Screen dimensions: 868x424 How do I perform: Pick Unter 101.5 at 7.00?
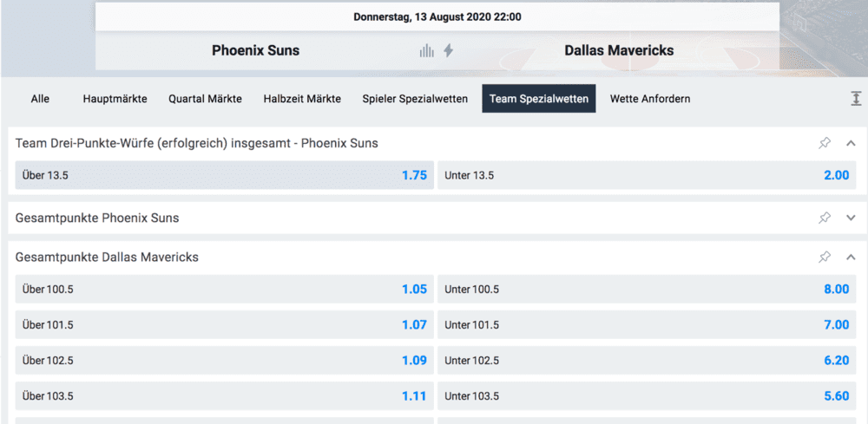pos(647,324)
